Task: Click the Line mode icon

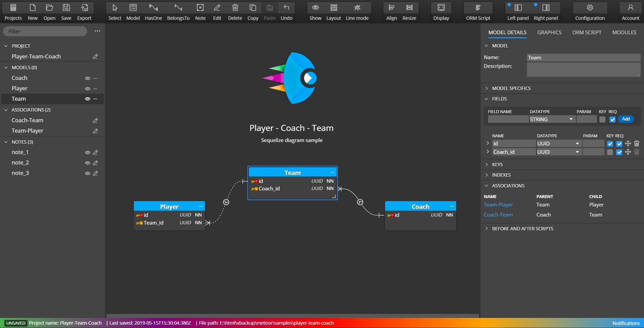Action: click(x=357, y=8)
